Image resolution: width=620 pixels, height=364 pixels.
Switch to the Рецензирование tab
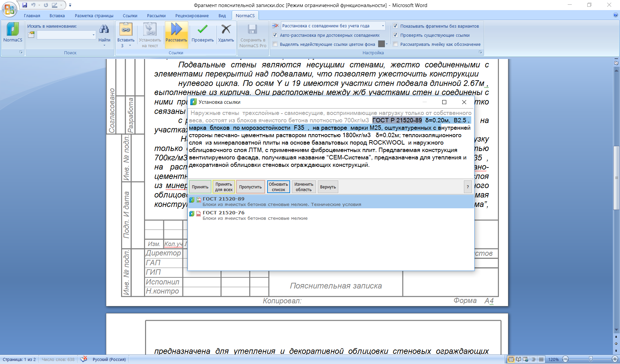click(192, 16)
